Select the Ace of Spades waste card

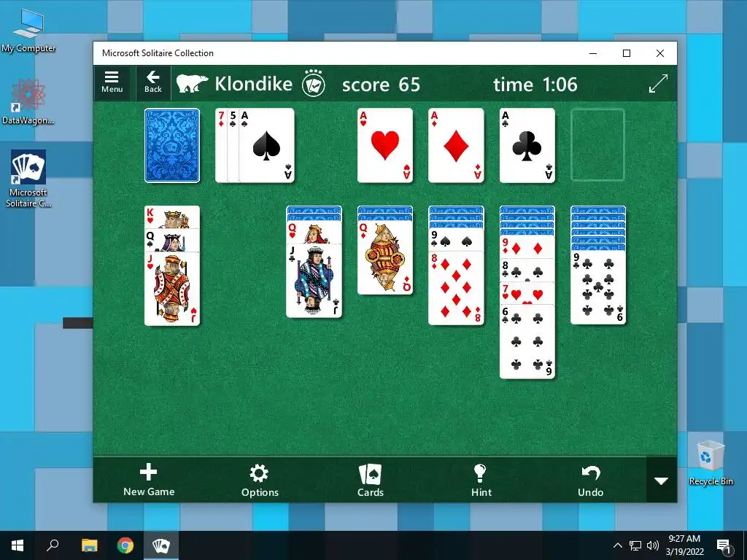click(266, 145)
